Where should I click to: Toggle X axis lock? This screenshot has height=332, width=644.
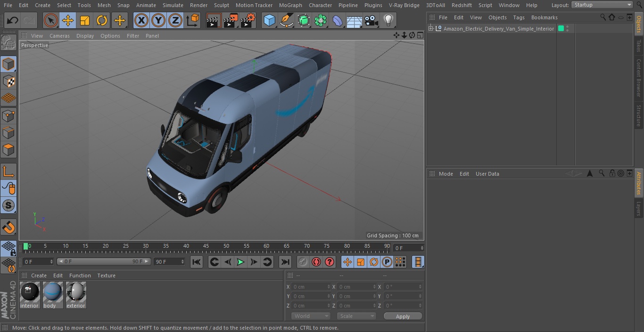tap(141, 20)
